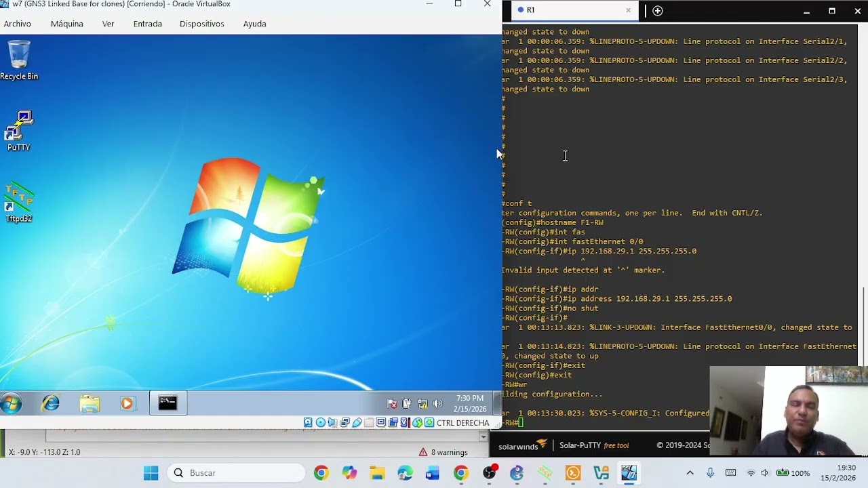Click the Windows 7 network warning tray icon
This screenshot has width=868, height=488.
click(422, 404)
